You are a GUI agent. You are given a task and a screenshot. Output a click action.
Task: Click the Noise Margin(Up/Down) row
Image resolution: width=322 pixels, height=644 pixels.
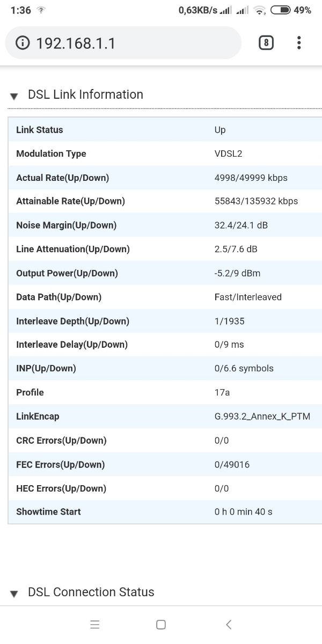point(165,225)
